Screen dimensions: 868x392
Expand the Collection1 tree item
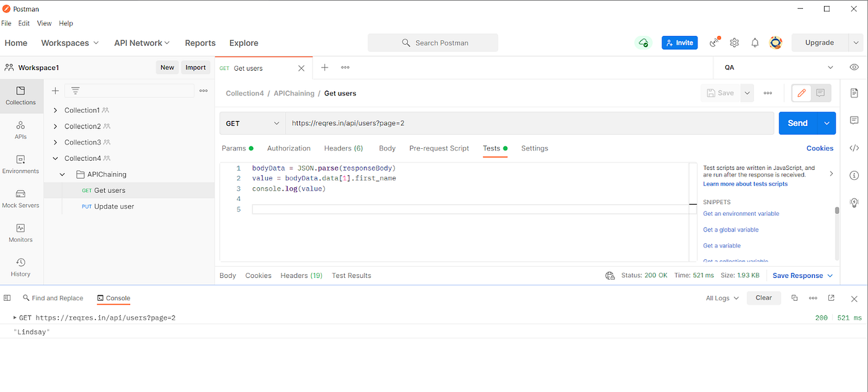pos(55,110)
